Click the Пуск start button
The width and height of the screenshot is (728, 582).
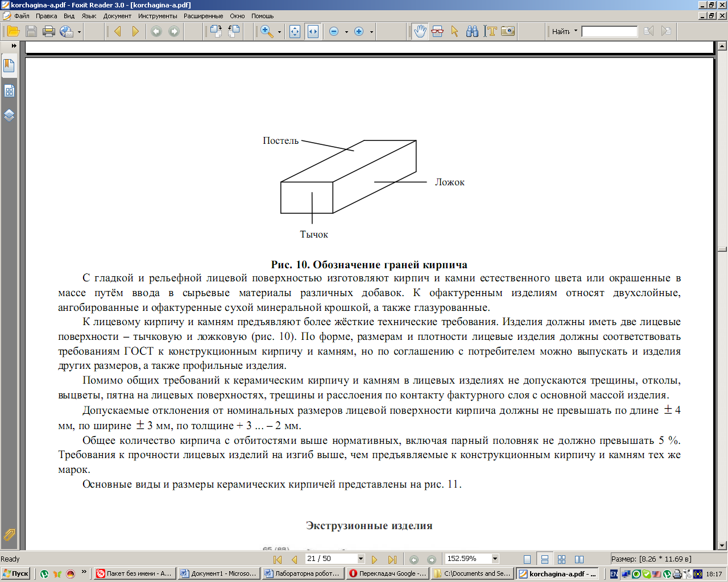[15, 573]
